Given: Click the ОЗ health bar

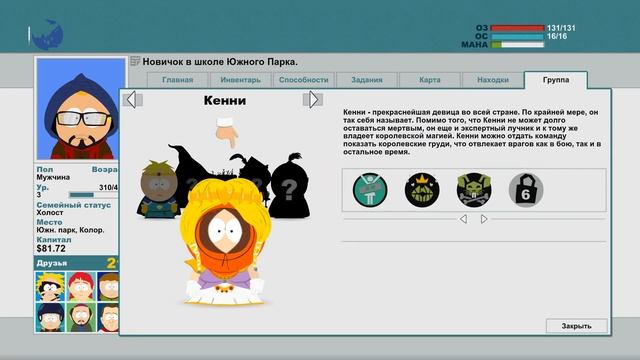Looking at the screenshot, I should [x=517, y=28].
